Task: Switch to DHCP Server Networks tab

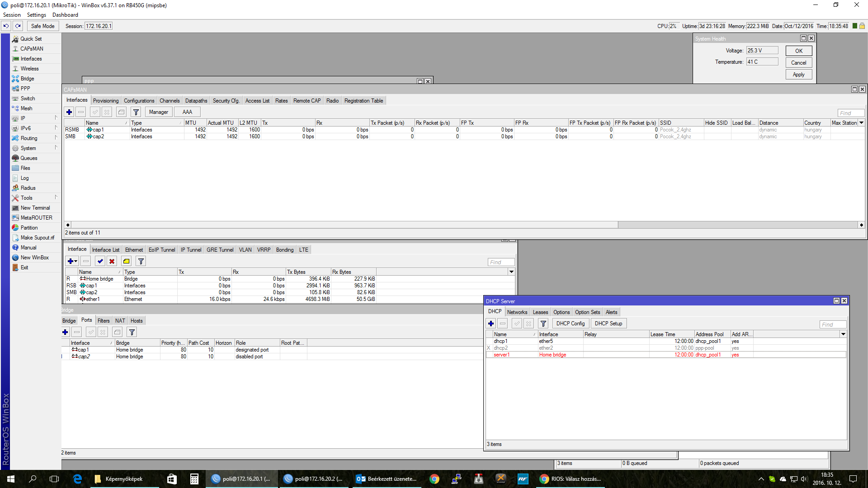Action: tap(517, 312)
